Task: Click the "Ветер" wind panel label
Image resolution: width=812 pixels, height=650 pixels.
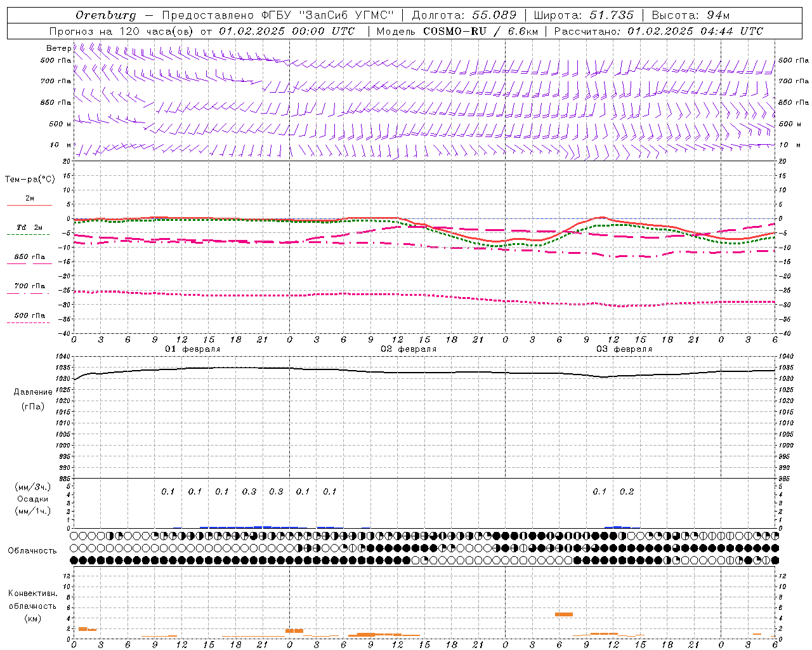Action: [x=59, y=48]
